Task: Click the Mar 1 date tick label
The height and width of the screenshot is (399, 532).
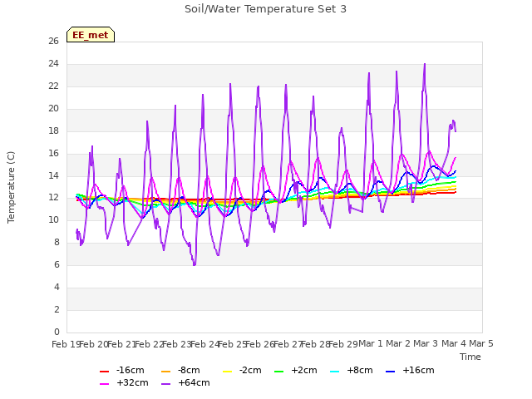Action: [x=371, y=343]
